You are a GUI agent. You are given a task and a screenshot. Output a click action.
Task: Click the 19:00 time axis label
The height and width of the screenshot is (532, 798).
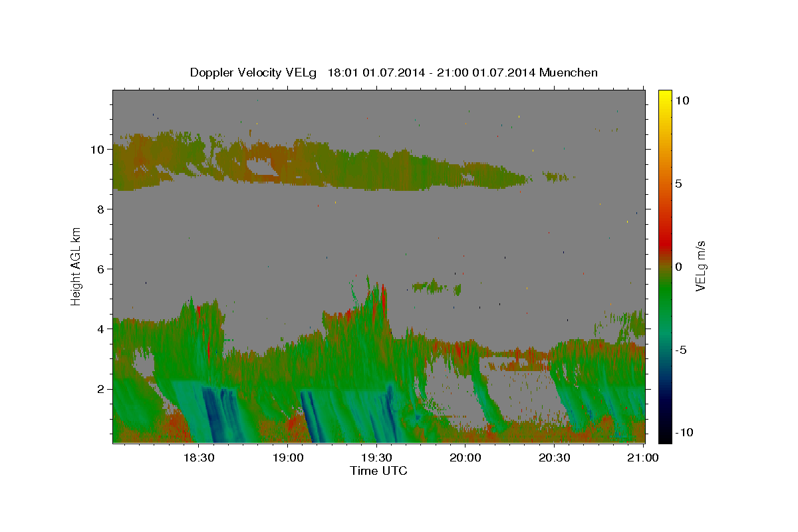click(288, 458)
